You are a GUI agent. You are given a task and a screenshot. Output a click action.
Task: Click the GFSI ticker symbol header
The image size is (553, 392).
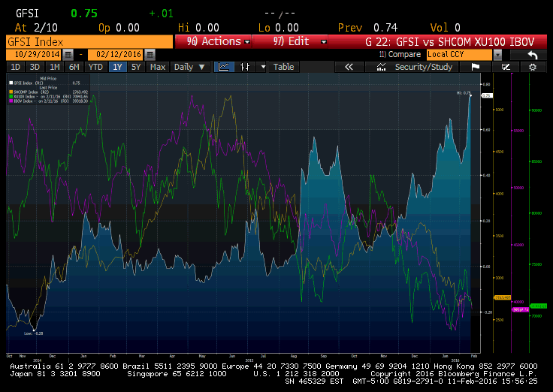click(27, 14)
